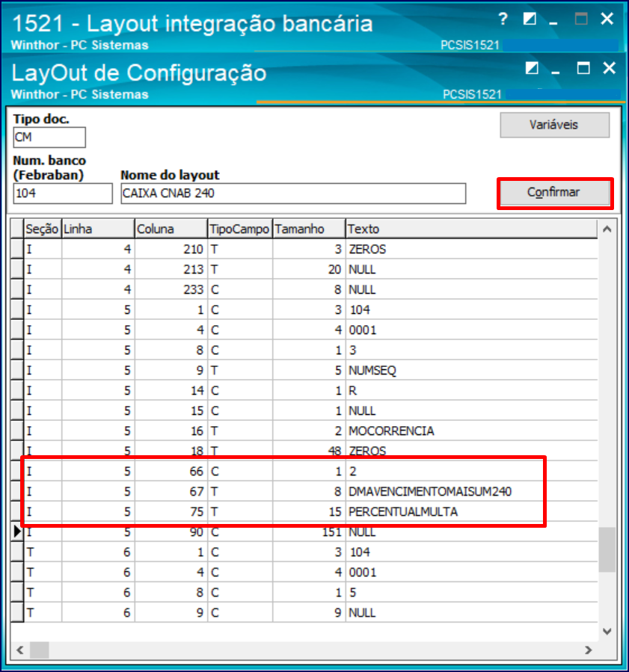Select the 0001 text cell in Linha 6
629x672 pixels.
tap(472, 572)
